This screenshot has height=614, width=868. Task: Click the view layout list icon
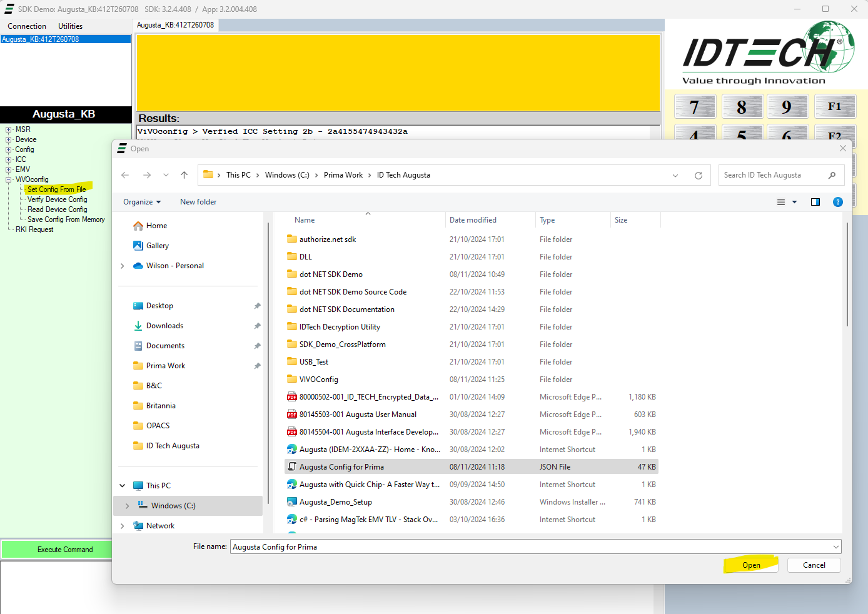click(781, 202)
